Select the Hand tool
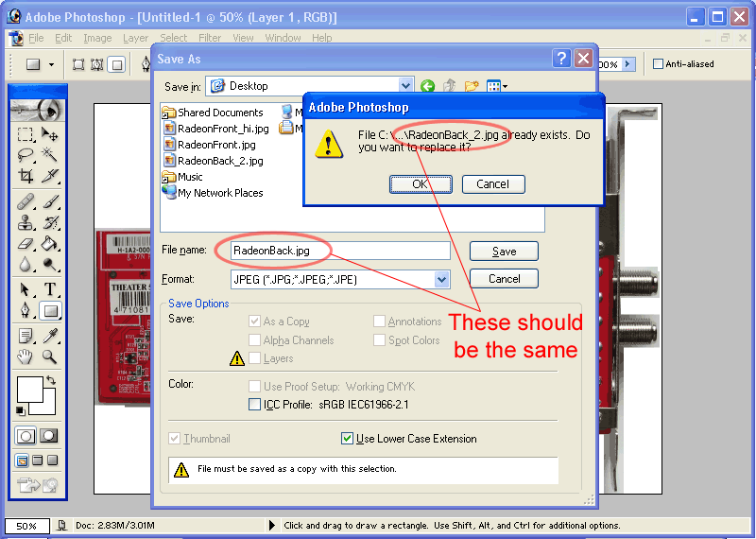 (x=26, y=356)
